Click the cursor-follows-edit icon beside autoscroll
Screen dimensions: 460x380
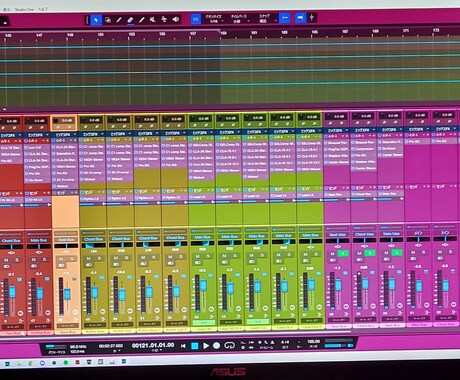(x=312, y=17)
